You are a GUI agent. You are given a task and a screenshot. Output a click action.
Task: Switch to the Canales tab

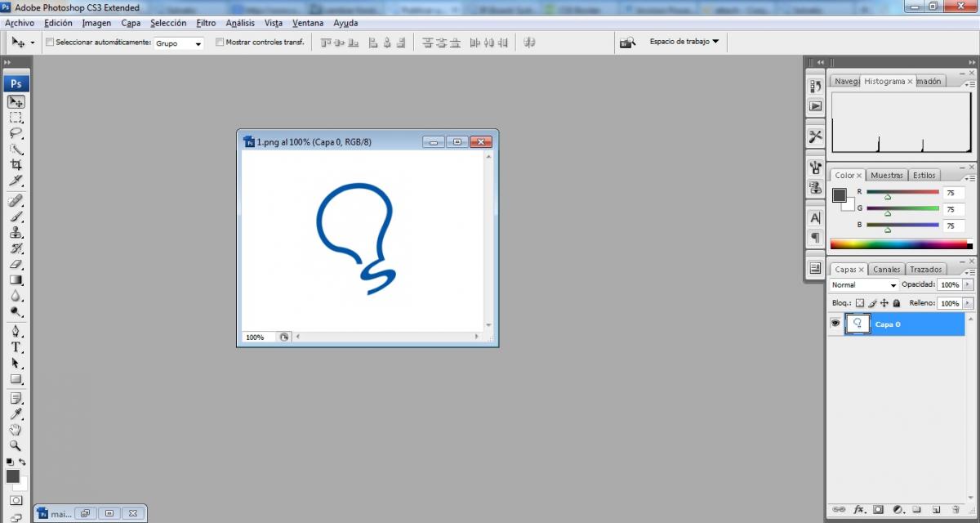[886, 269]
